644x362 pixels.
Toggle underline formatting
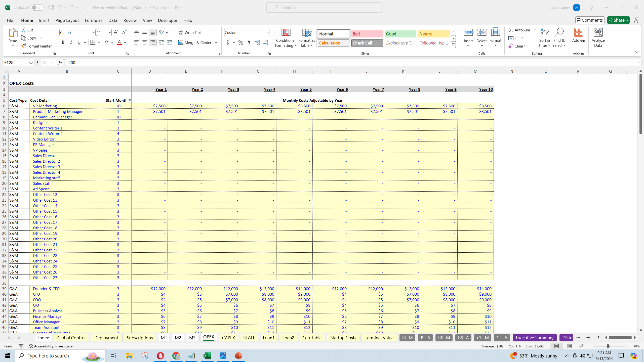79,42
